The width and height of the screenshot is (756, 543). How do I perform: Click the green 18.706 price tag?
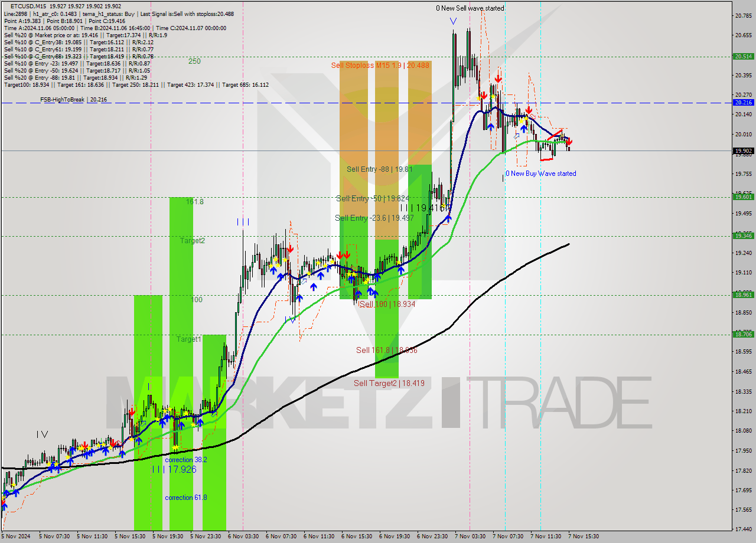click(x=743, y=334)
